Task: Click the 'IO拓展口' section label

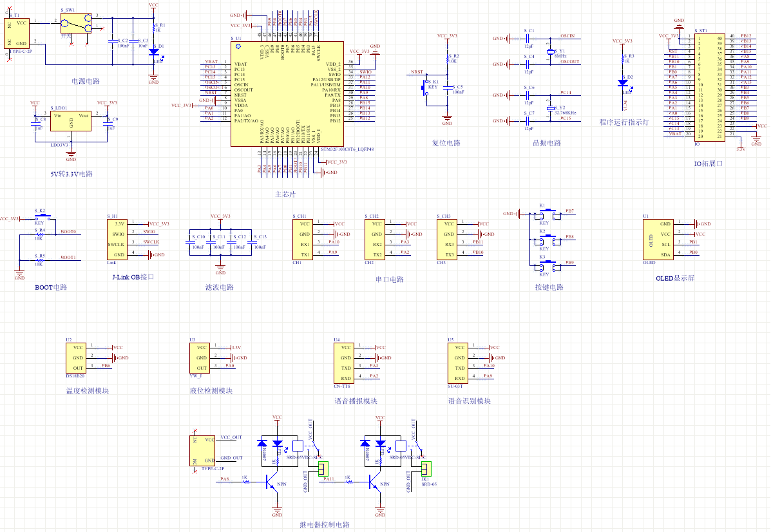Action: 709,164
